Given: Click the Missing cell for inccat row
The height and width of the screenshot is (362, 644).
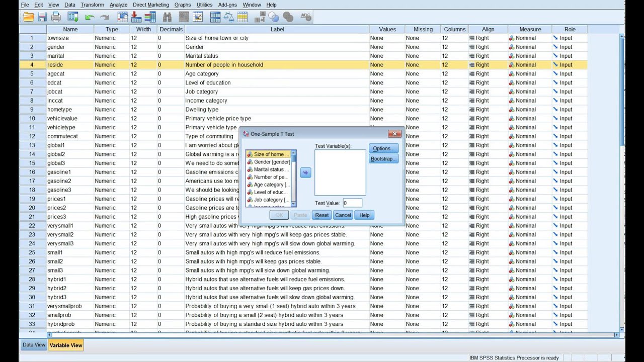Looking at the screenshot, I should (x=423, y=101).
